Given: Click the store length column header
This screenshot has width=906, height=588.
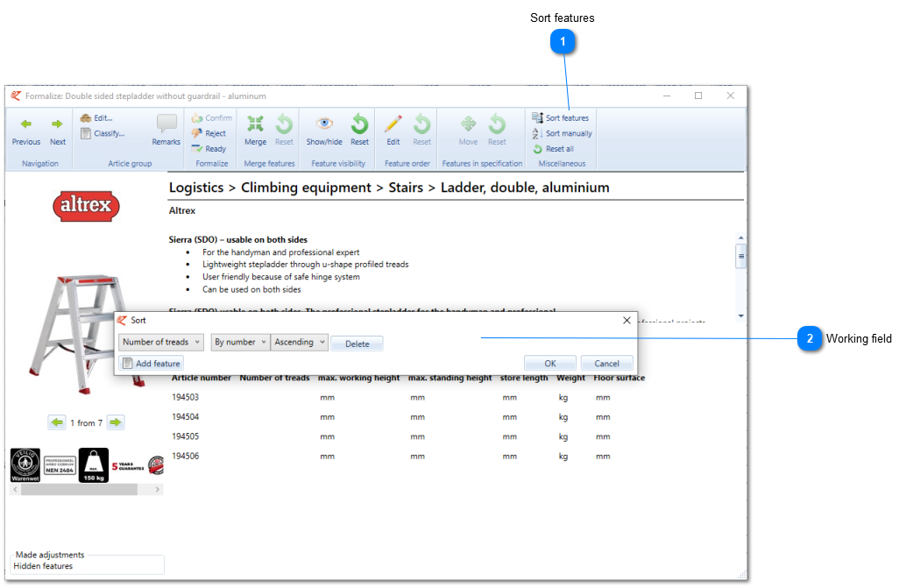Looking at the screenshot, I should 523,378.
